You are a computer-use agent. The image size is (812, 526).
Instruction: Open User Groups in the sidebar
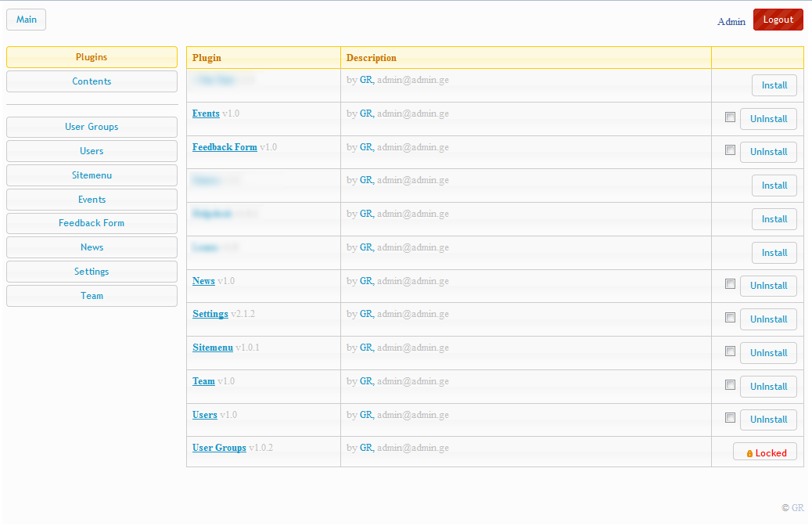pyautogui.click(x=92, y=127)
